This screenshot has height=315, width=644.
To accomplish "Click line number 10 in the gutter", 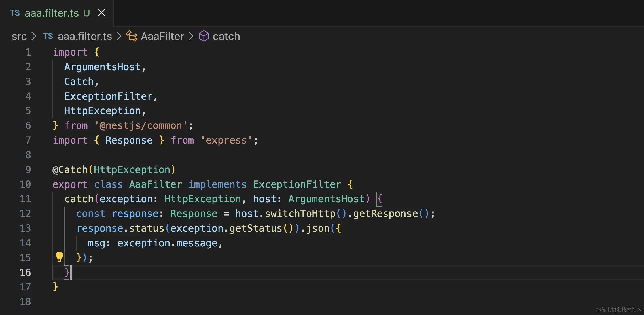I will click(25, 184).
